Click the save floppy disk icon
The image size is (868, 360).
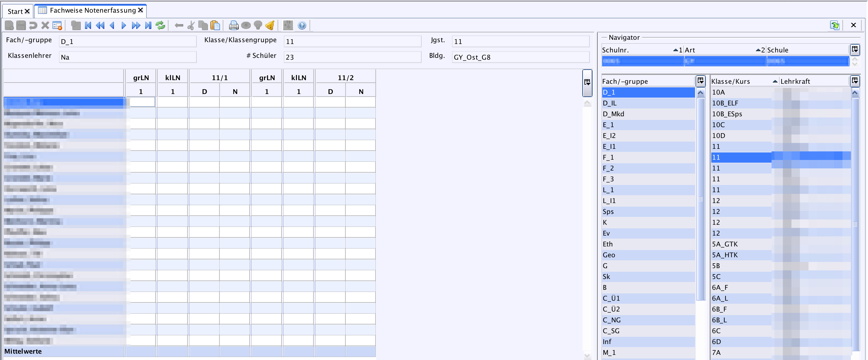point(21,25)
